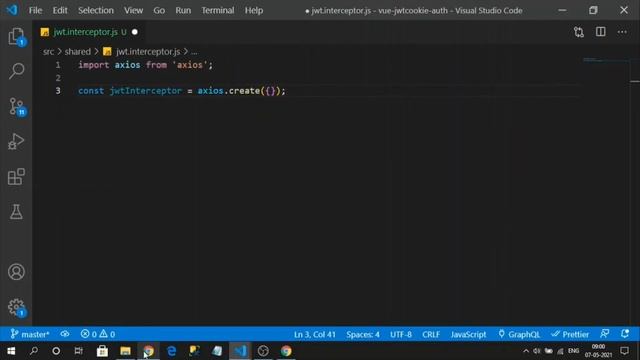The width and height of the screenshot is (640, 360).
Task: Open the Selection menu
Action: [x=96, y=10]
